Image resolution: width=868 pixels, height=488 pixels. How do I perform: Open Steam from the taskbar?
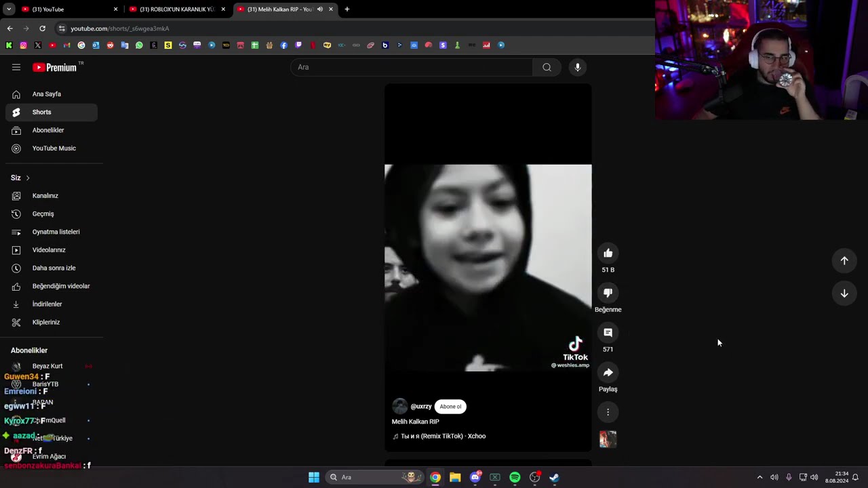pyautogui.click(x=554, y=477)
